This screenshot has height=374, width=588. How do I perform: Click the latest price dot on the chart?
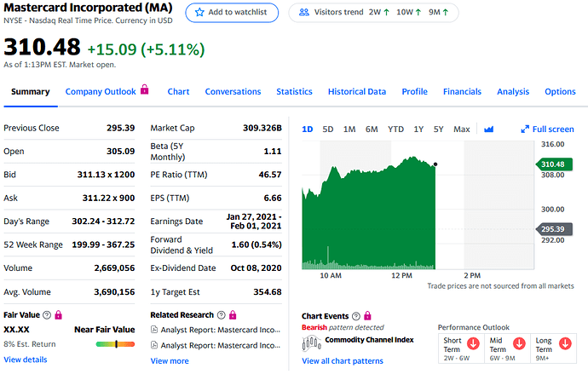(435, 164)
